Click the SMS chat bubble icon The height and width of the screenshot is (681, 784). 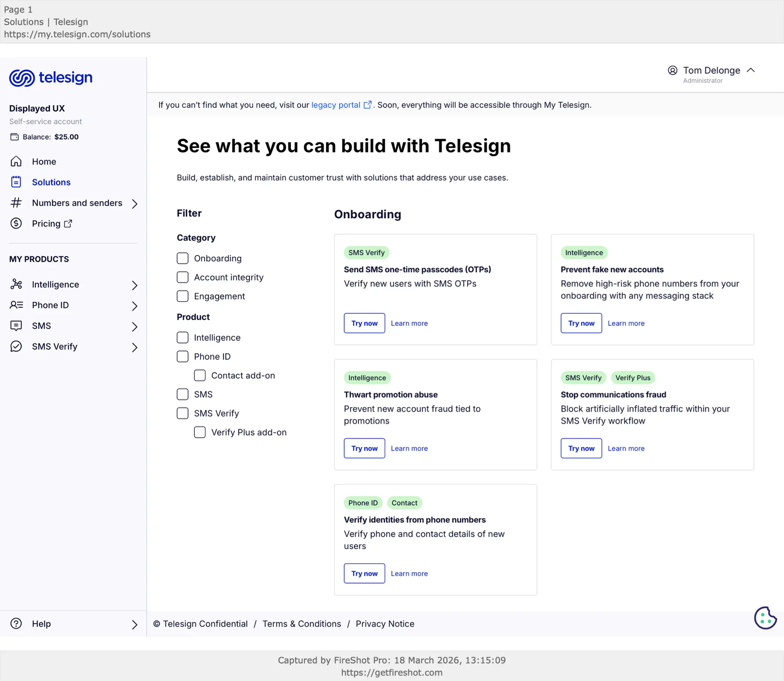[x=16, y=326]
